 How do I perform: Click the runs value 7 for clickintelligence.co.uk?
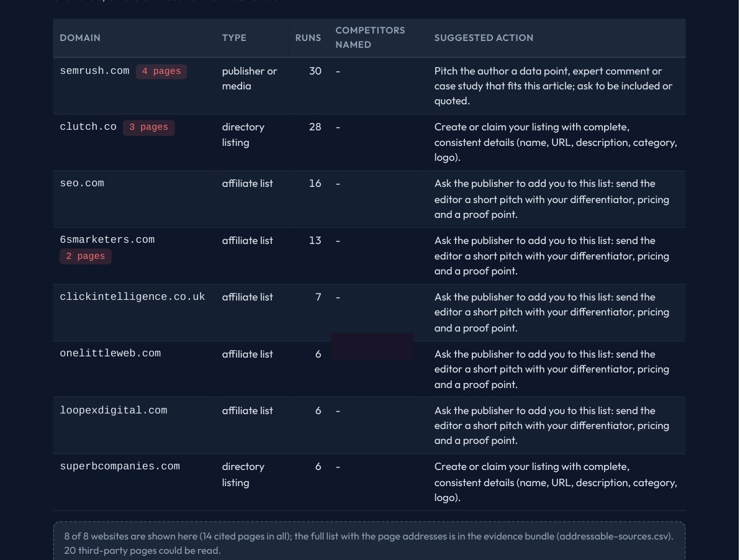[318, 297]
